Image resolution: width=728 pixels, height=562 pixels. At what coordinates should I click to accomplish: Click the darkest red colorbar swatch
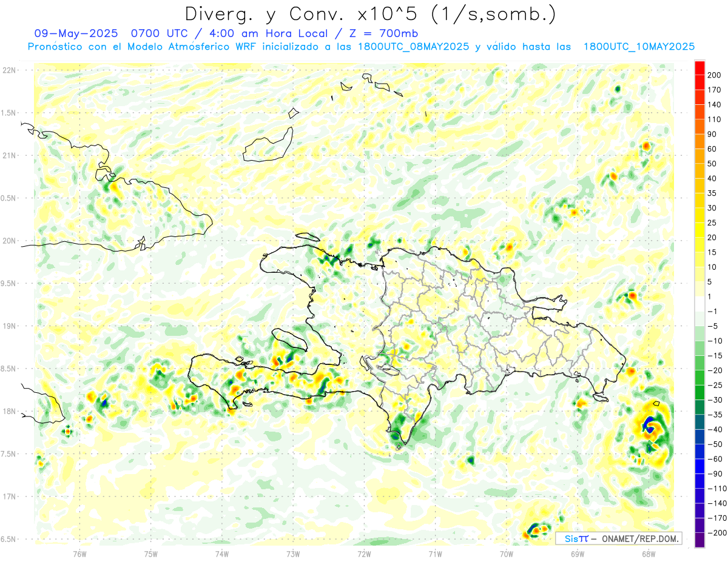pyautogui.click(x=699, y=67)
